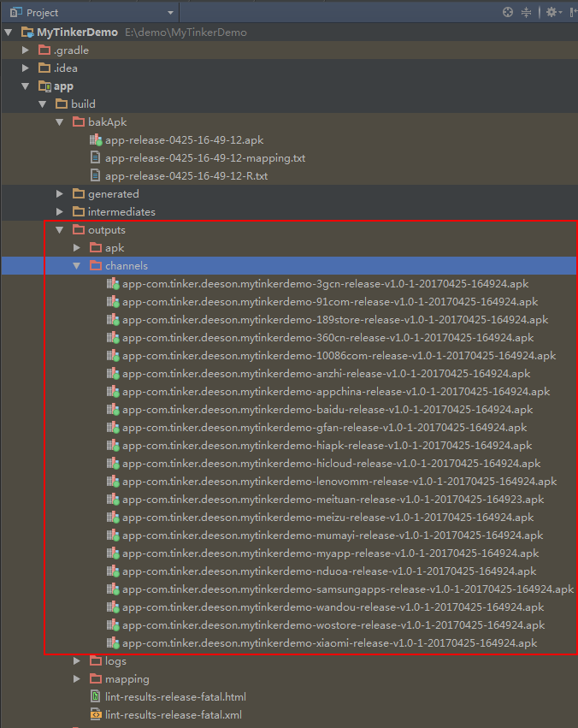Select the wandou release apk file

point(333,607)
